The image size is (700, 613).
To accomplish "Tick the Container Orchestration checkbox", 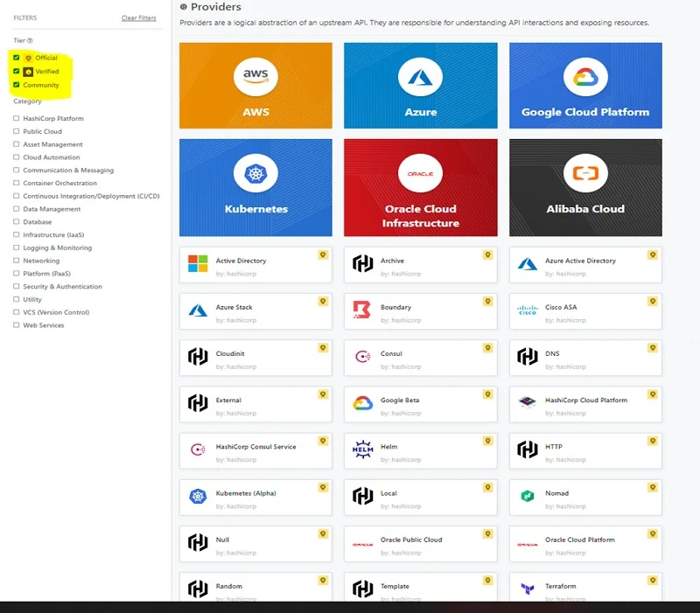I will coord(17,183).
